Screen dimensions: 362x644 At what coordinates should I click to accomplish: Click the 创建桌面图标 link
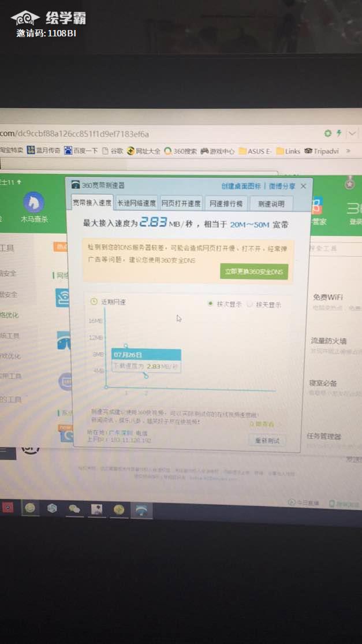coord(241,186)
